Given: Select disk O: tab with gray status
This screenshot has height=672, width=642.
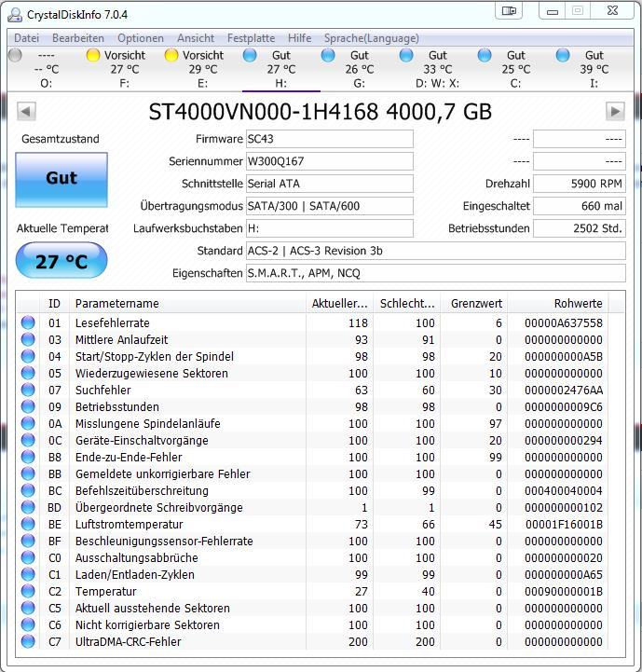Looking at the screenshot, I should tap(47, 69).
